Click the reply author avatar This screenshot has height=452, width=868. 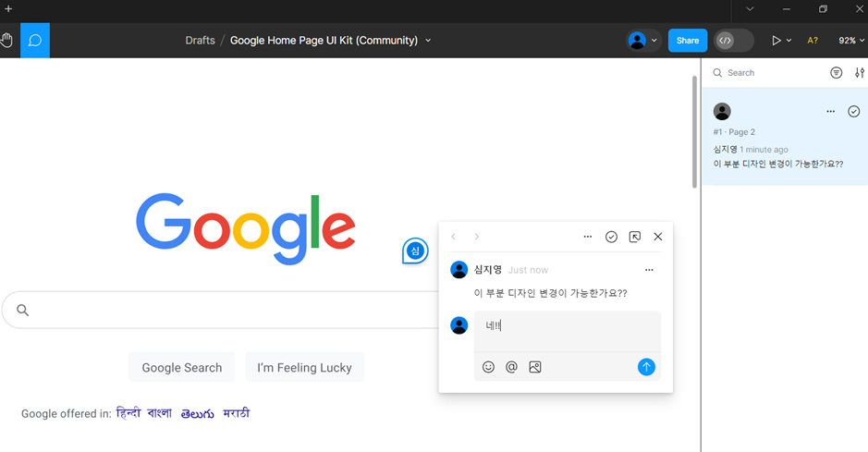(458, 324)
